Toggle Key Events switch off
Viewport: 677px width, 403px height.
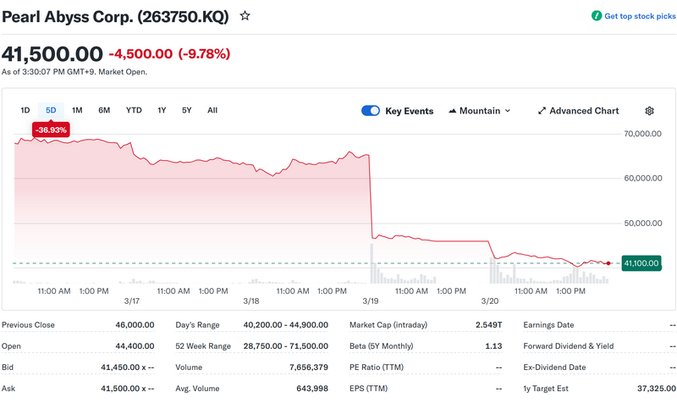[370, 111]
